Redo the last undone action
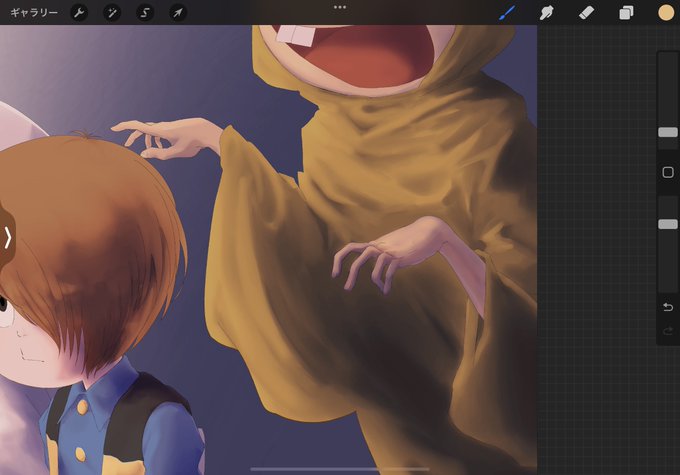Image resolution: width=680 pixels, height=475 pixels. point(668,331)
